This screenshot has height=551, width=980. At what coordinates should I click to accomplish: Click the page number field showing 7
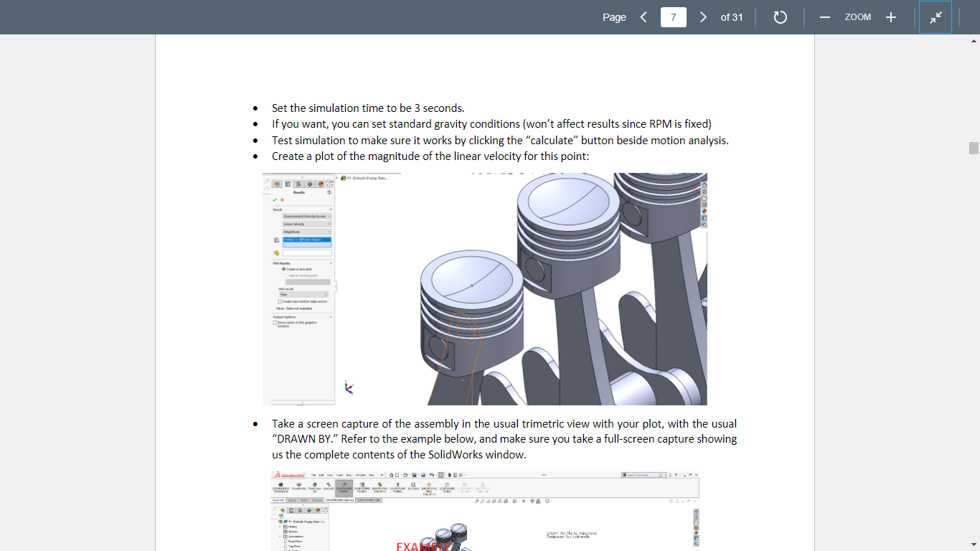point(673,17)
